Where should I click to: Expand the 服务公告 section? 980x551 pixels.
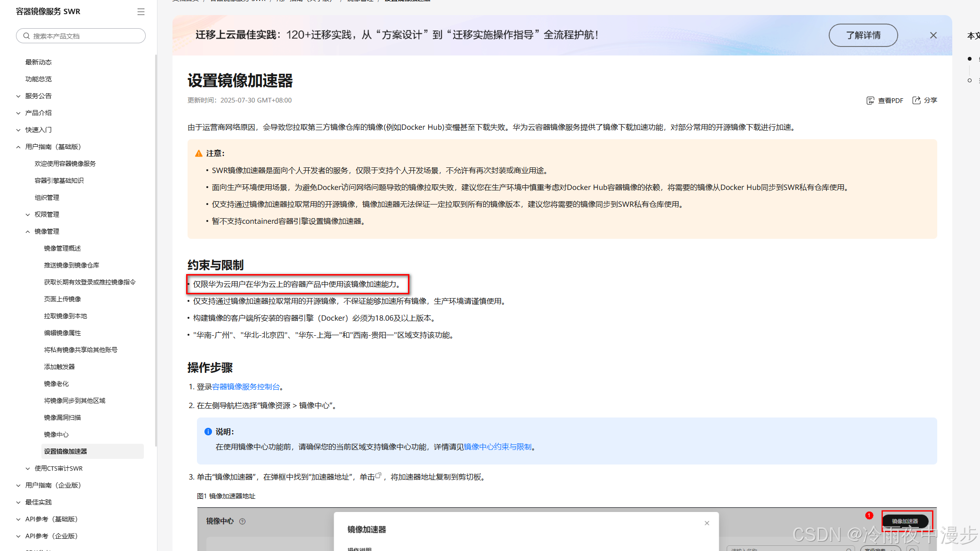pyautogui.click(x=18, y=96)
